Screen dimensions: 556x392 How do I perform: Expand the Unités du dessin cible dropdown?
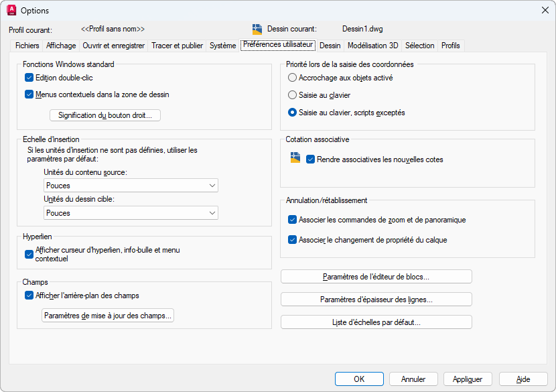point(131,213)
